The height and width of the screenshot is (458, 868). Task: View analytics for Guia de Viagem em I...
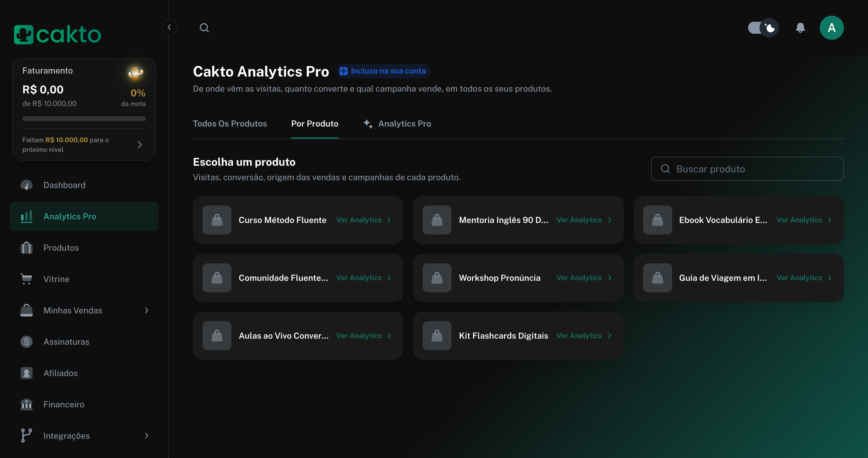coord(804,278)
